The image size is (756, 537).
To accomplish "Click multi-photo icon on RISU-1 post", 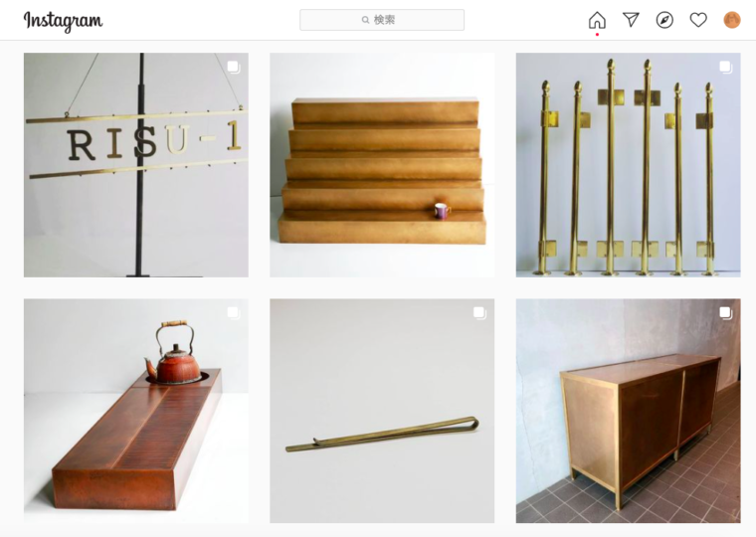I will [x=234, y=67].
